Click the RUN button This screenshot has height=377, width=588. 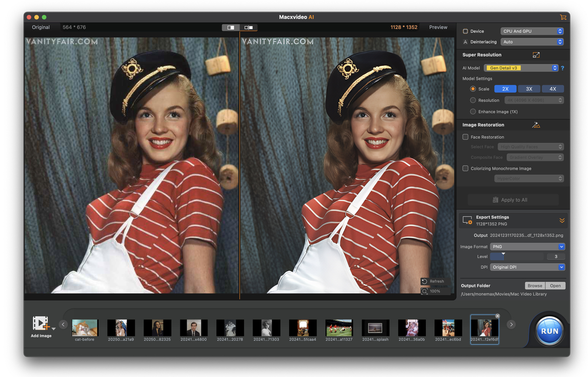click(x=549, y=330)
